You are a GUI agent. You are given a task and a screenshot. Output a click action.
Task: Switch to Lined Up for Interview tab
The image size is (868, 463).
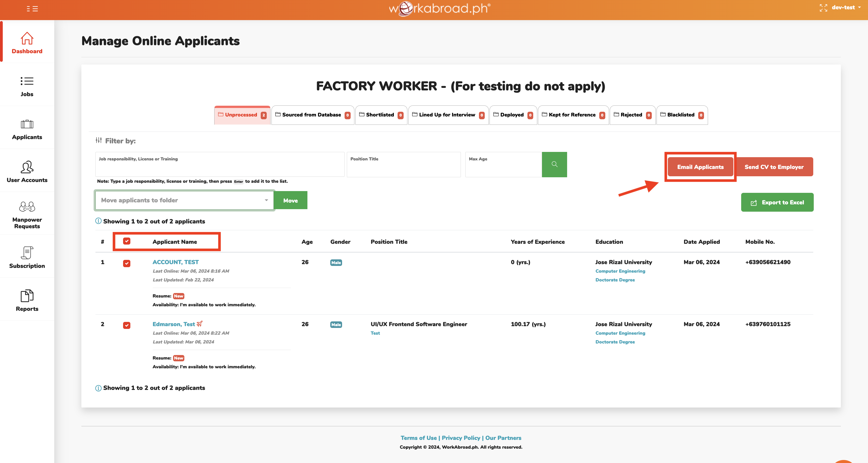(448, 115)
